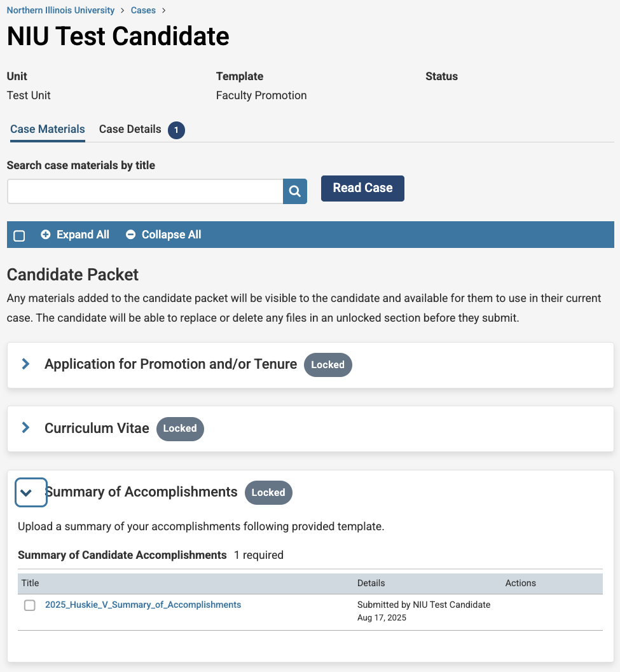Select the Case Materials tab
Screen dimensions: 620x672
point(48,129)
